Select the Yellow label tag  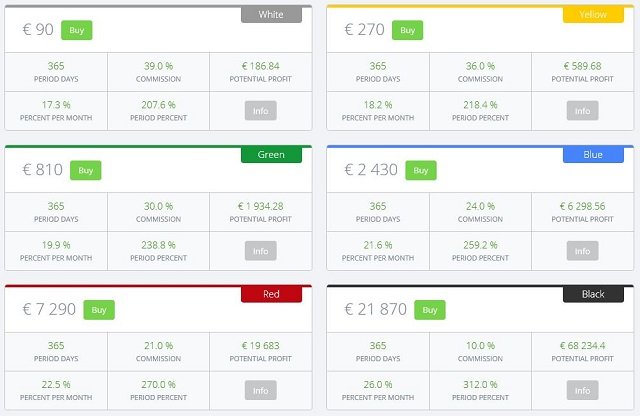(593, 15)
